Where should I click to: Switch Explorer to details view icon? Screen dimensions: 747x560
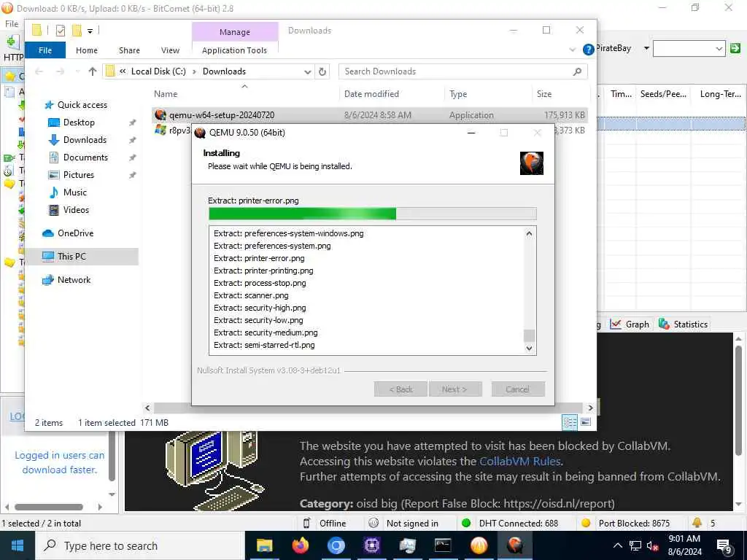coord(570,422)
